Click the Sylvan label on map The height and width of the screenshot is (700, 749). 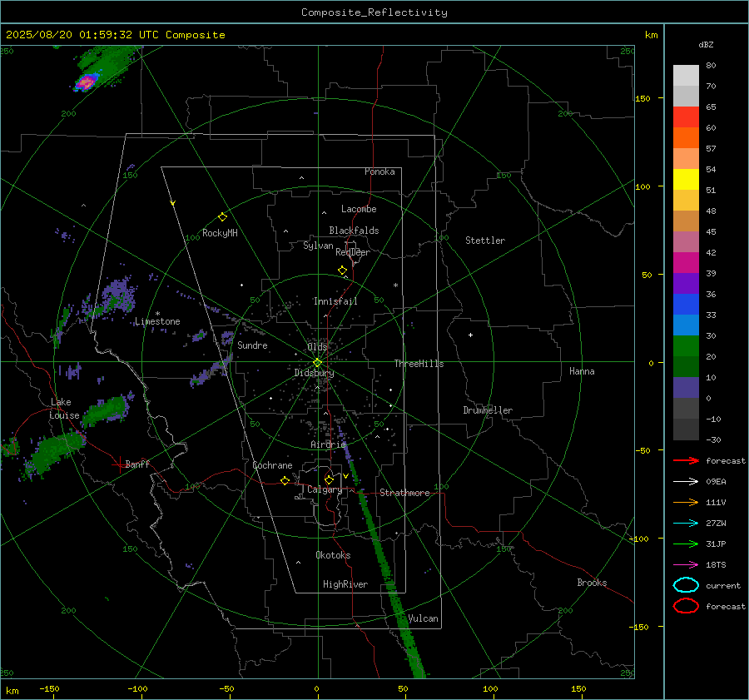click(x=318, y=246)
